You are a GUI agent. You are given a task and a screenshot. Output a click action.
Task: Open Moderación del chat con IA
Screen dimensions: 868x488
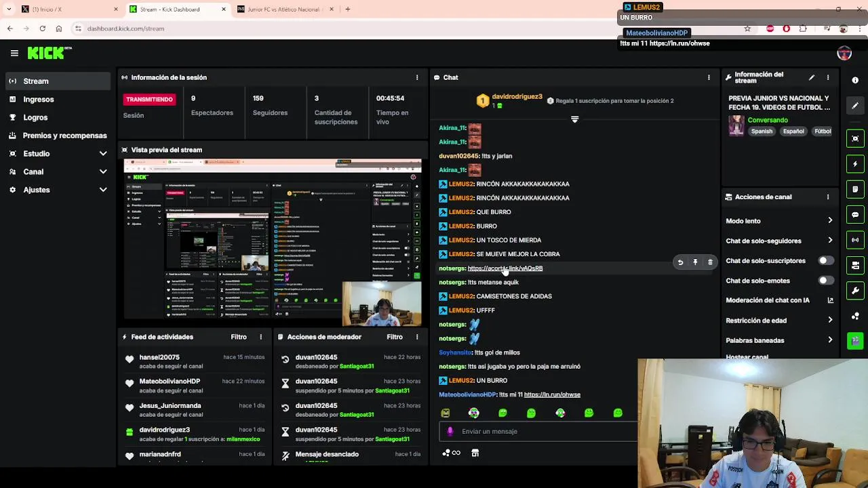(780, 300)
